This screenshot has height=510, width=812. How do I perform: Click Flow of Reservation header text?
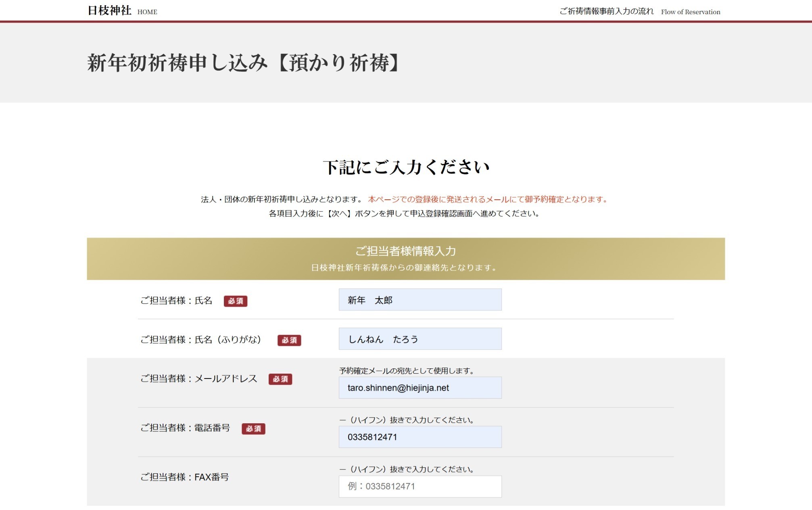[690, 12]
